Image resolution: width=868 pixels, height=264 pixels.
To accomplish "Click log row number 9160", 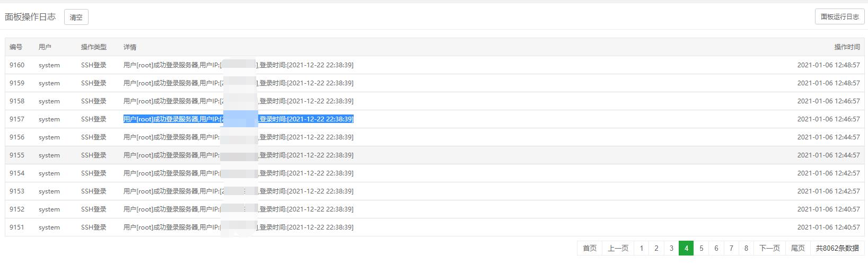I will coord(17,65).
